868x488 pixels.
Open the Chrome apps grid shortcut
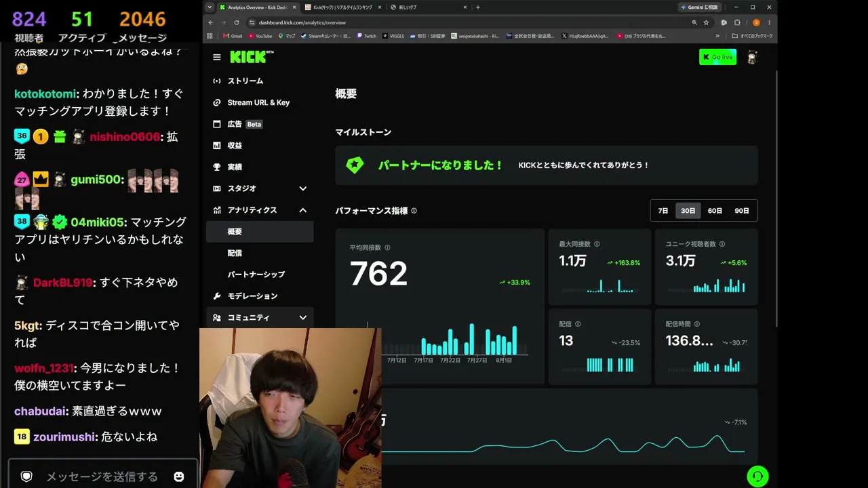(x=210, y=36)
